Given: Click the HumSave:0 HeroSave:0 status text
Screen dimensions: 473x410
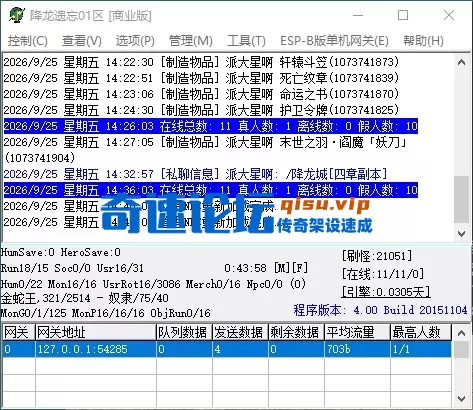Looking at the screenshot, I should tap(61, 252).
